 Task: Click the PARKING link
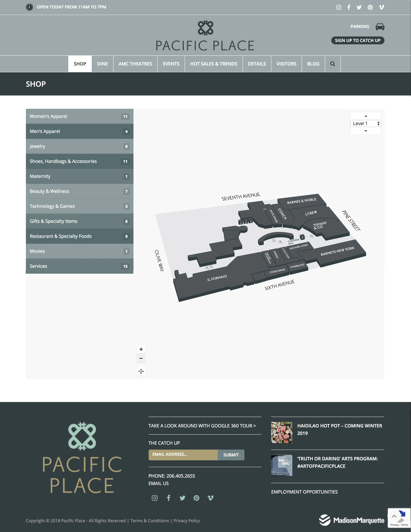click(360, 27)
